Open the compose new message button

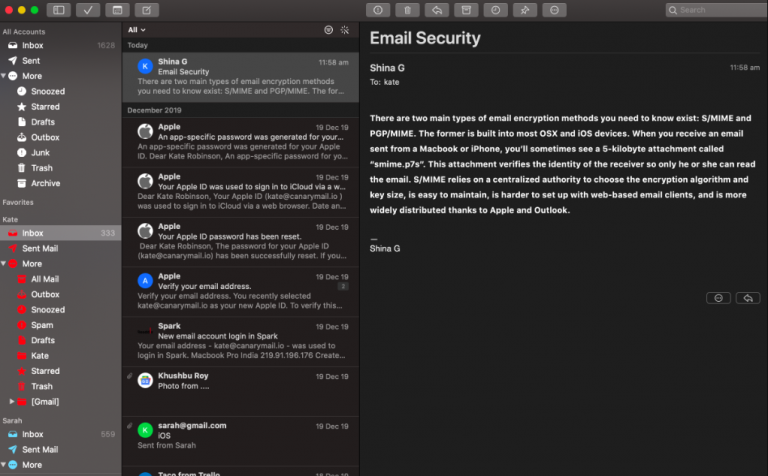point(146,10)
